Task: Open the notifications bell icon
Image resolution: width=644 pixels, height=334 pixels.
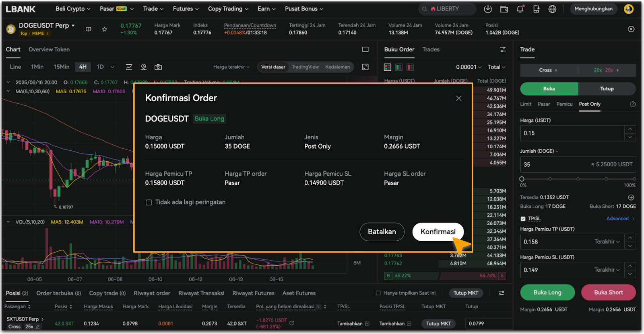Action: click(520, 9)
